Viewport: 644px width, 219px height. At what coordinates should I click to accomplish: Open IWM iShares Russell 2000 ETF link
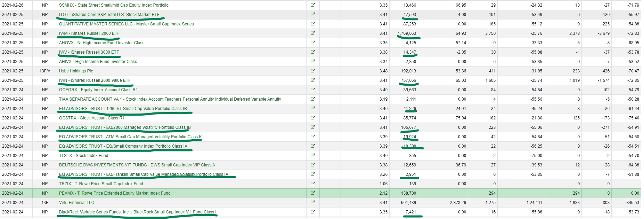click(89, 33)
